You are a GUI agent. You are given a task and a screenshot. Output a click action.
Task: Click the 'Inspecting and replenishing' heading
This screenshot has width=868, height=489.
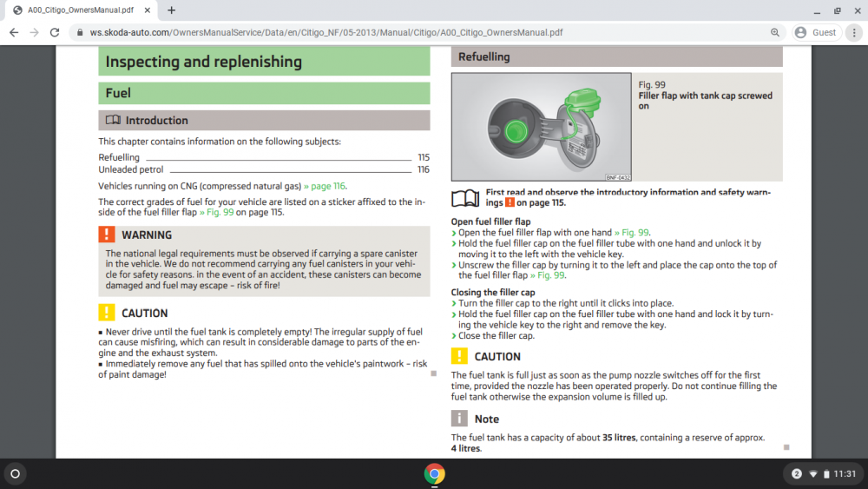(x=204, y=62)
